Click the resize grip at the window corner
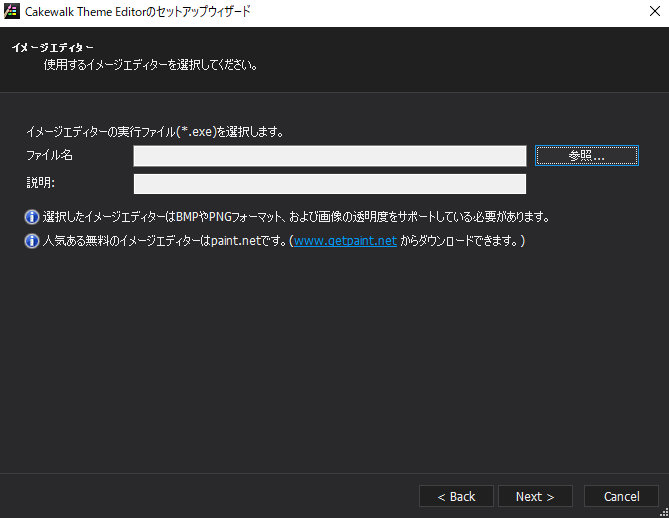 click(664, 513)
